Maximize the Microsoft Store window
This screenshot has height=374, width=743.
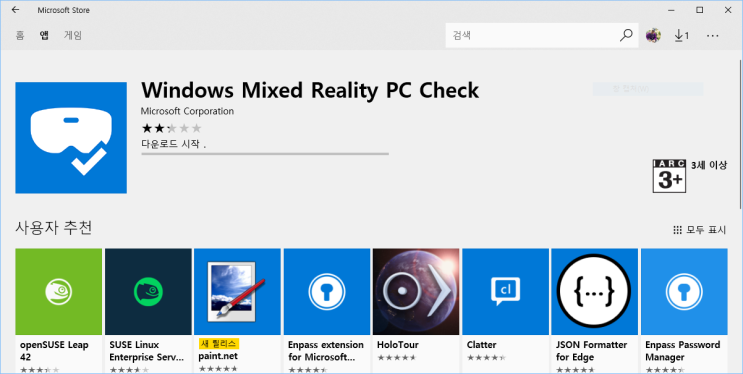tap(699, 10)
